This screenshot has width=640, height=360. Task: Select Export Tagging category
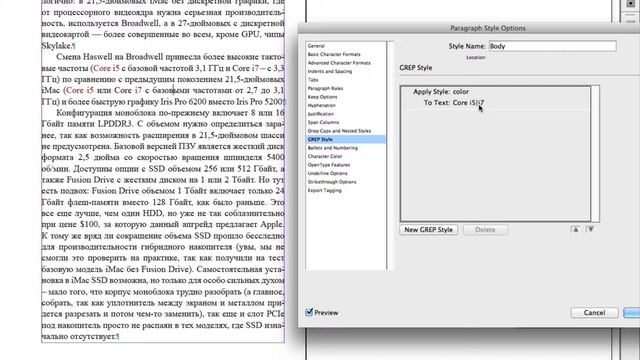(x=324, y=191)
